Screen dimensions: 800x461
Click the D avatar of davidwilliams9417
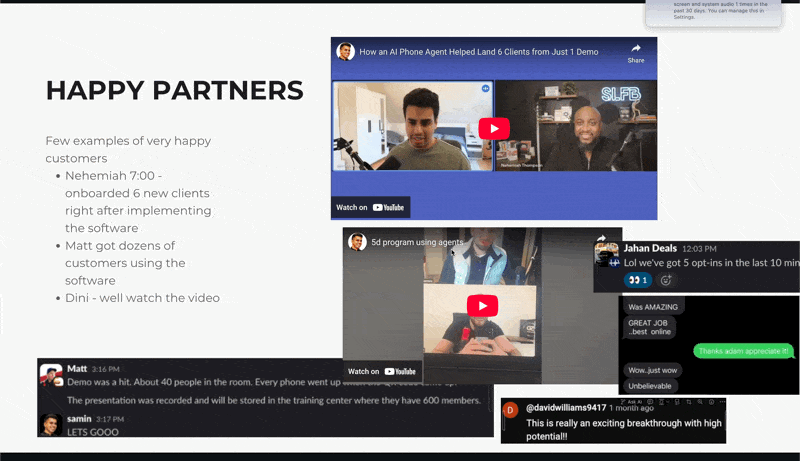(x=510, y=410)
